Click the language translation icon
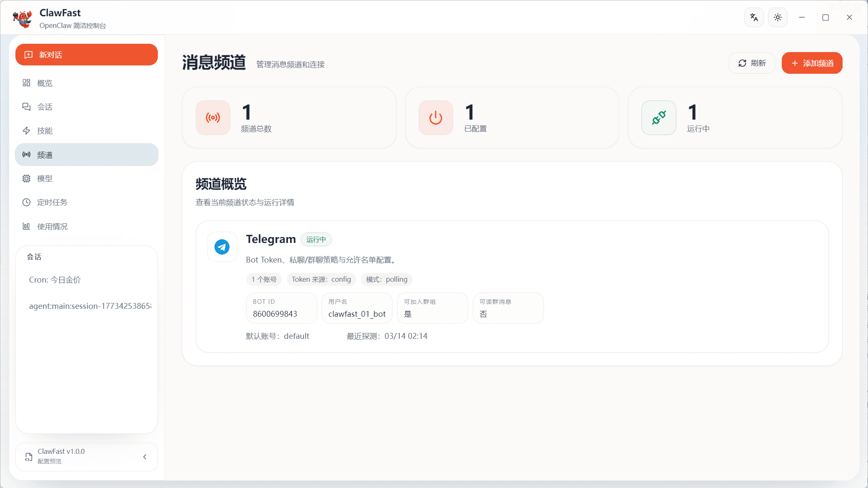868x488 pixels. click(x=753, y=18)
